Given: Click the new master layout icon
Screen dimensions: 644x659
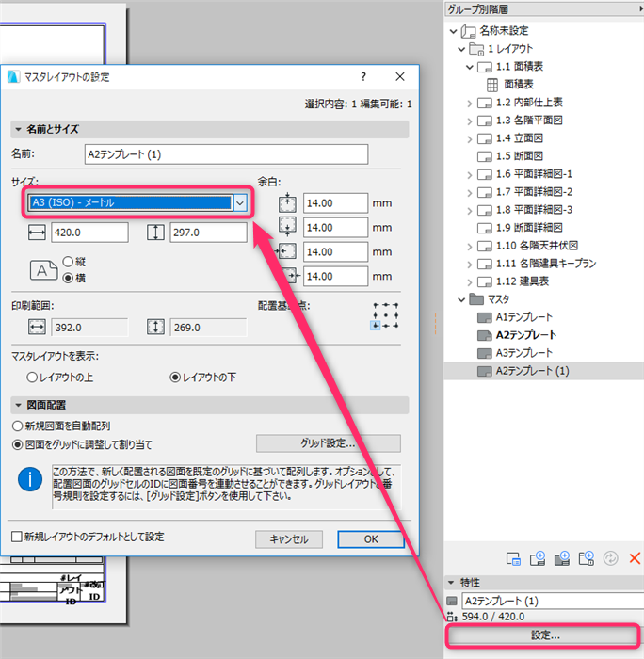Looking at the screenshot, I should coord(561,558).
